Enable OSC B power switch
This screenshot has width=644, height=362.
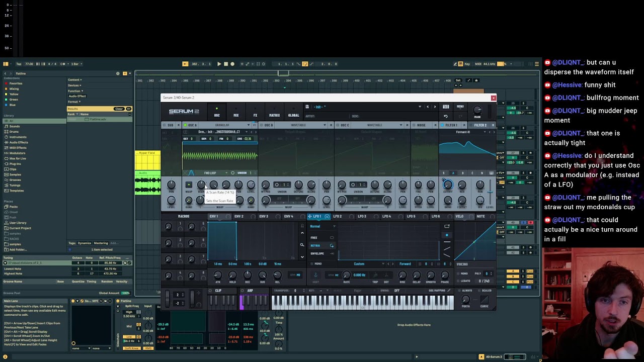(x=261, y=125)
